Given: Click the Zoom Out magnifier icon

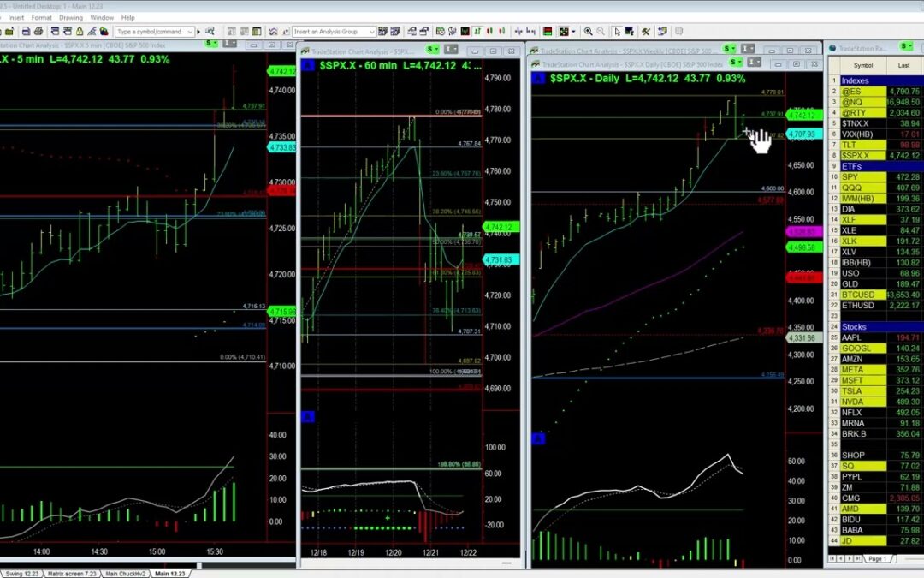Looking at the screenshot, I should (601, 31).
